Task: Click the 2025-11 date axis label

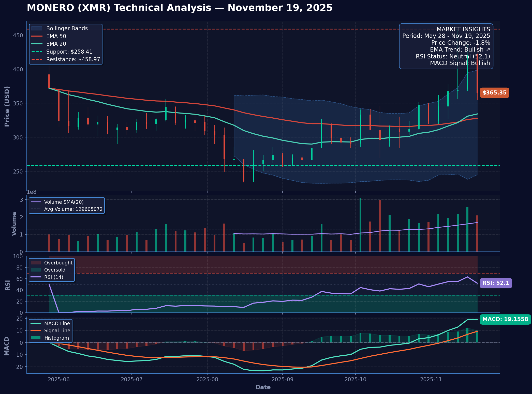Action: [x=431, y=379]
